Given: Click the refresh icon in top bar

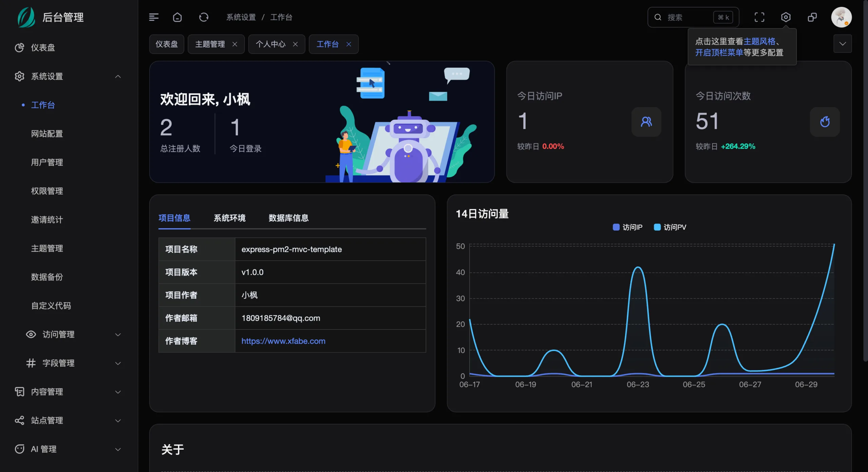Looking at the screenshot, I should point(203,17).
